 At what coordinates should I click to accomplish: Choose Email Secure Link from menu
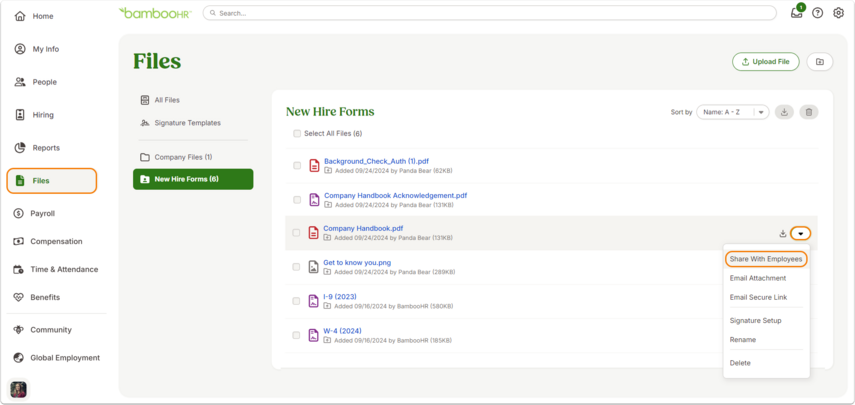[758, 298]
